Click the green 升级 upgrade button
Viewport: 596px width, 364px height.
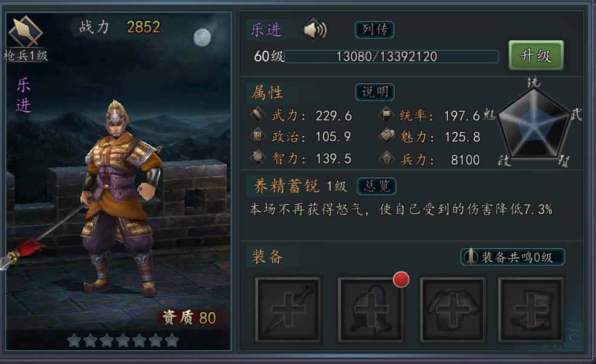[x=536, y=56]
